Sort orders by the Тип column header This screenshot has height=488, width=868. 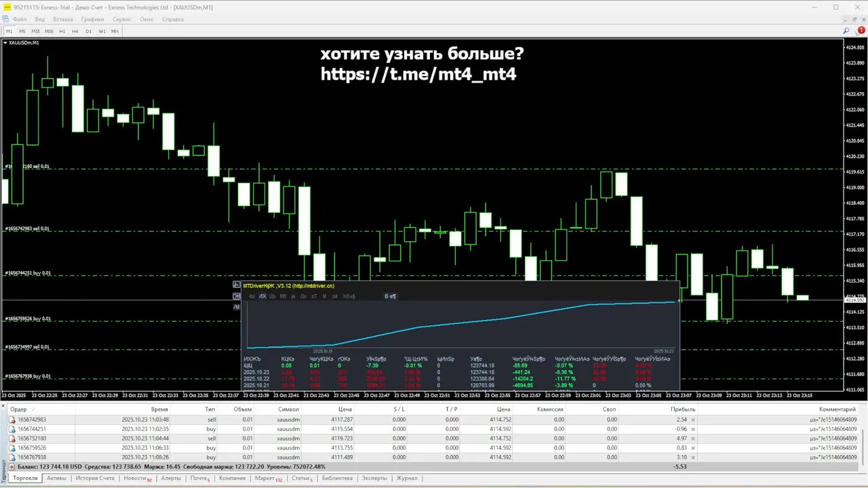193,409
